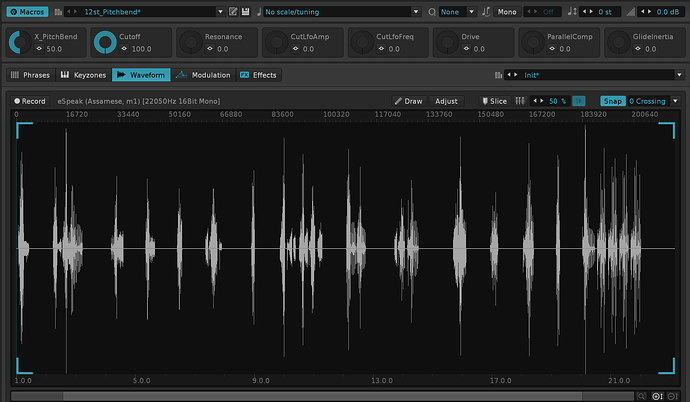Click the Cutoff macro knob

pos(104,42)
